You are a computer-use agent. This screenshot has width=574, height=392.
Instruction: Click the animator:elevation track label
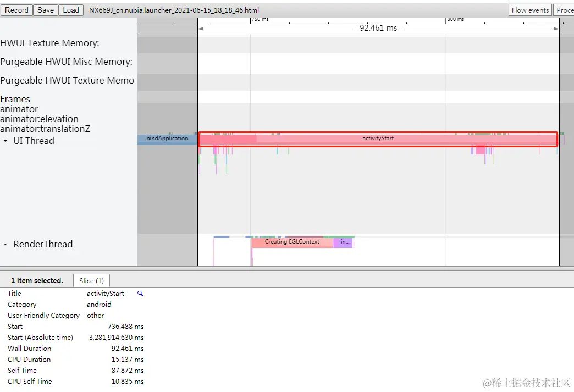click(40, 119)
